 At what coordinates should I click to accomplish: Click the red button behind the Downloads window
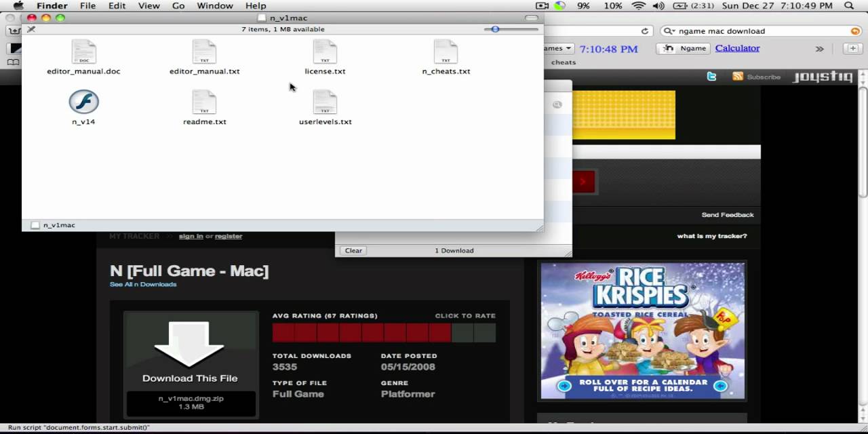(584, 182)
